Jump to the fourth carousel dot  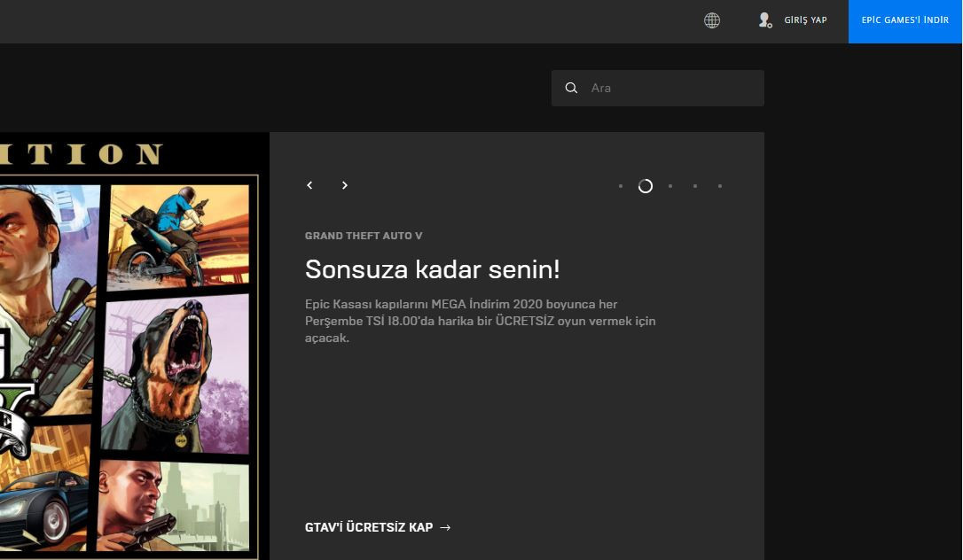(695, 186)
